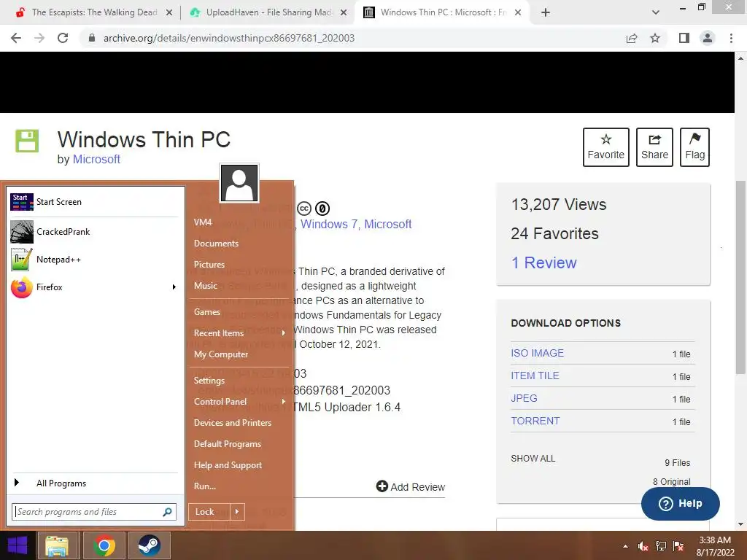747x560 pixels.
Task: Click the muted volume tray icon
Action: [643, 546]
